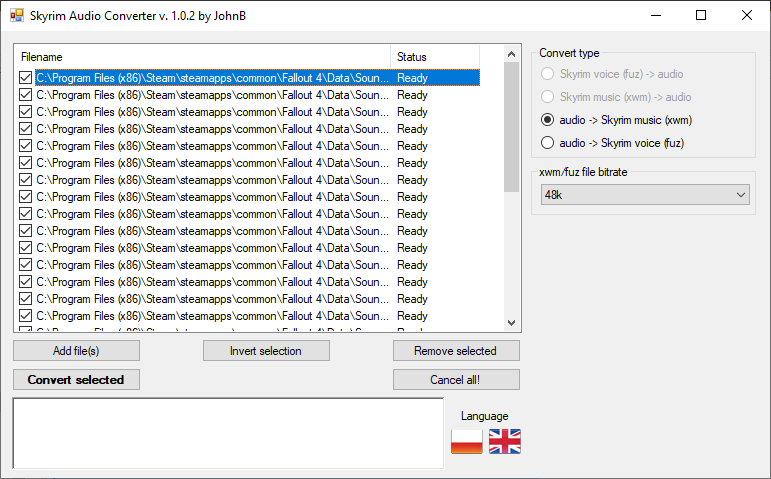Click the Invert selection button
This screenshot has height=479, width=771.
[x=266, y=351]
